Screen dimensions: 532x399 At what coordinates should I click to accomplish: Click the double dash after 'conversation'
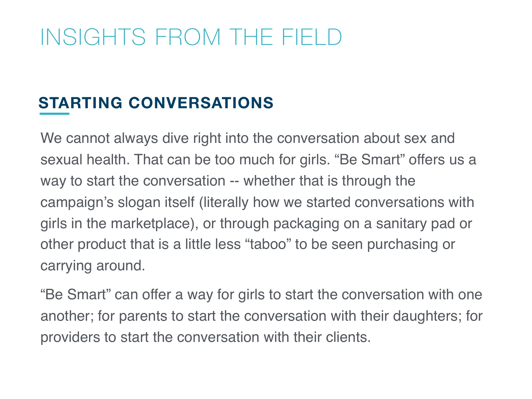tap(234, 182)
